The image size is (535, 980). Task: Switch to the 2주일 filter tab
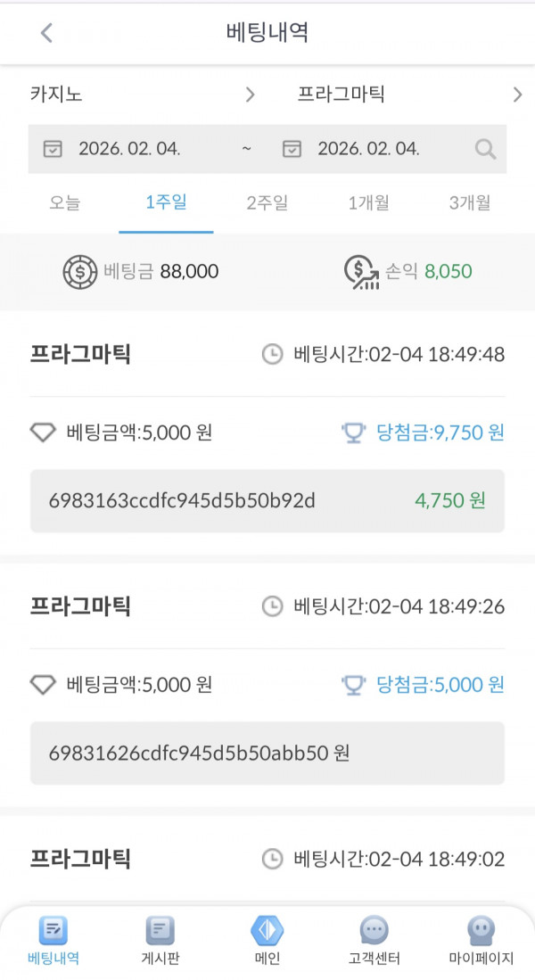[x=263, y=203]
